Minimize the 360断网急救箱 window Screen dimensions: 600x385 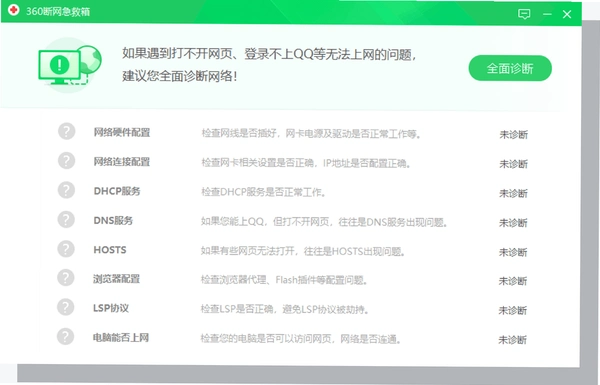547,15
